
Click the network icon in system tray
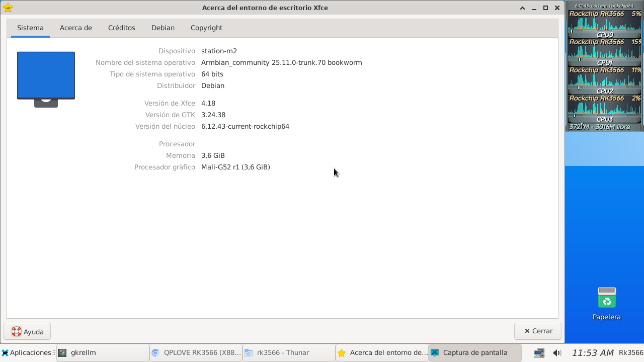(x=539, y=353)
